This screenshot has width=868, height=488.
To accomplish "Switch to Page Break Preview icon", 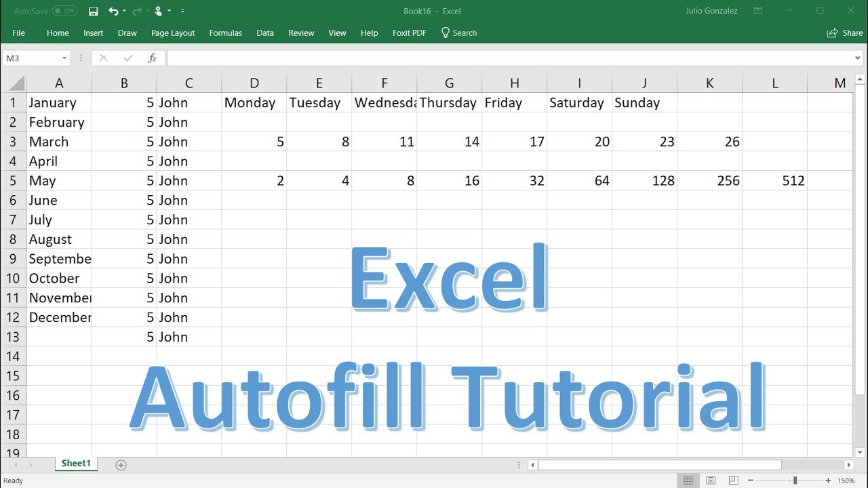I will [734, 481].
